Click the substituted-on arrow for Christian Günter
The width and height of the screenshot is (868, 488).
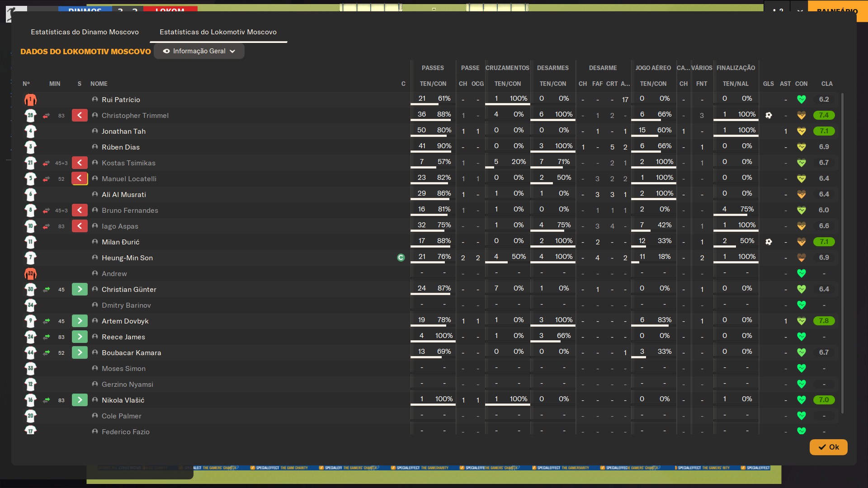pyautogui.click(x=80, y=289)
